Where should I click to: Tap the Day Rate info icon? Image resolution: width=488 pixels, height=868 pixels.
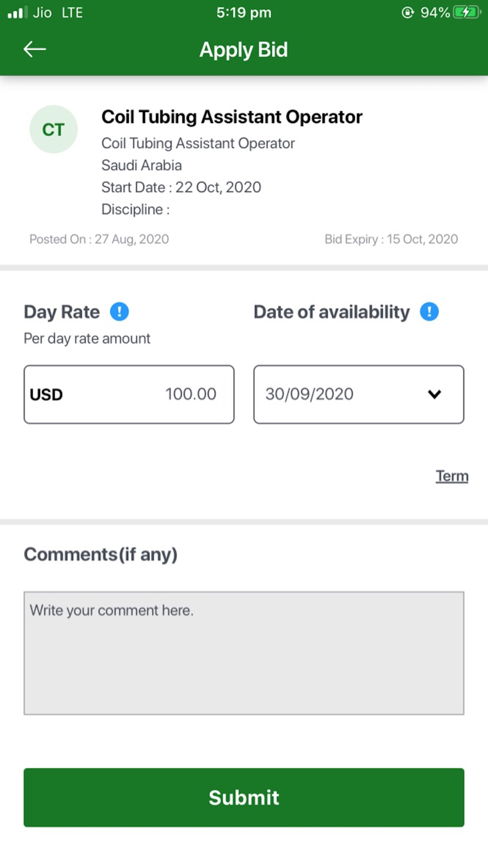tap(119, 311)
